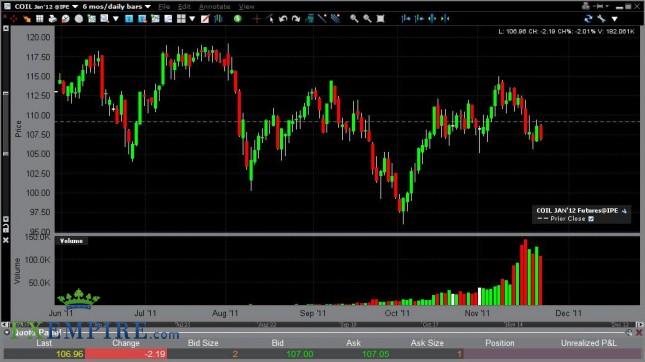Click the grid table toolbar icon

pyautogui.click(x=39, y=19)
